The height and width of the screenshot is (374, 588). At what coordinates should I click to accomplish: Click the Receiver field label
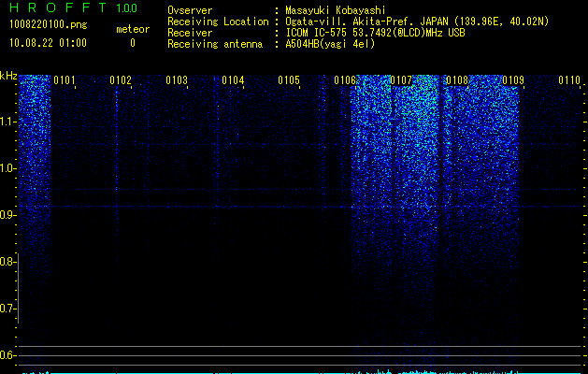pyautogui.click(x=190, y=33)
